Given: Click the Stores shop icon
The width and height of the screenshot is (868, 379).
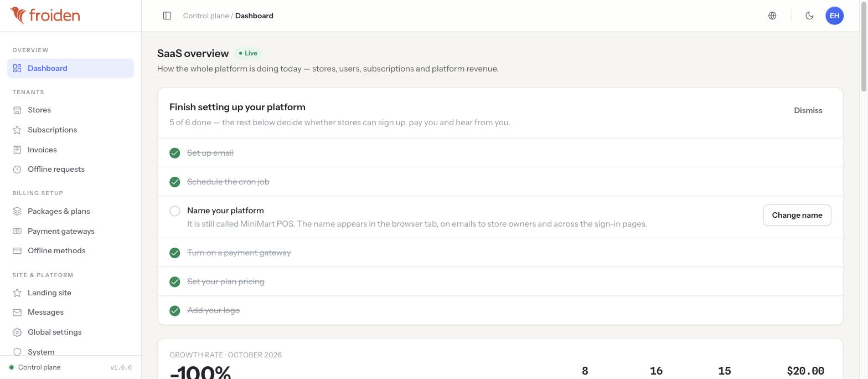Looking at the screenshot, I should pos(17,110).
